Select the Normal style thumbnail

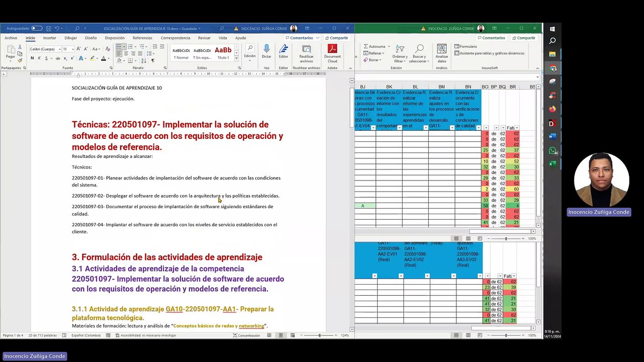point(181,53)
